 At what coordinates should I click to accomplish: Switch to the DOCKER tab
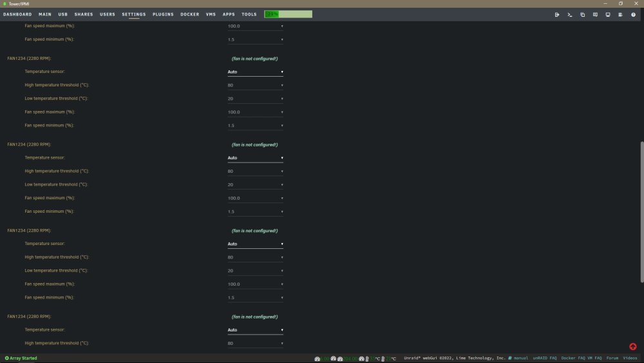[x=190, y=14]
